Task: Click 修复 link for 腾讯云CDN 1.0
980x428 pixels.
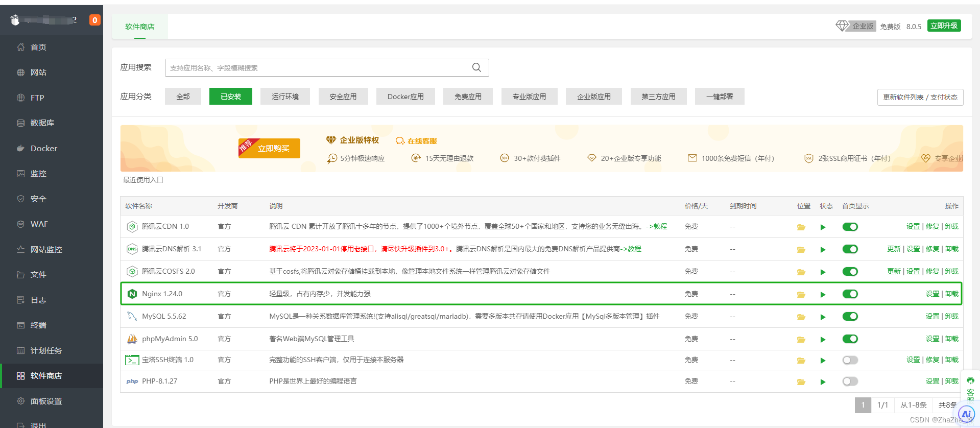Action: (933, 226)
